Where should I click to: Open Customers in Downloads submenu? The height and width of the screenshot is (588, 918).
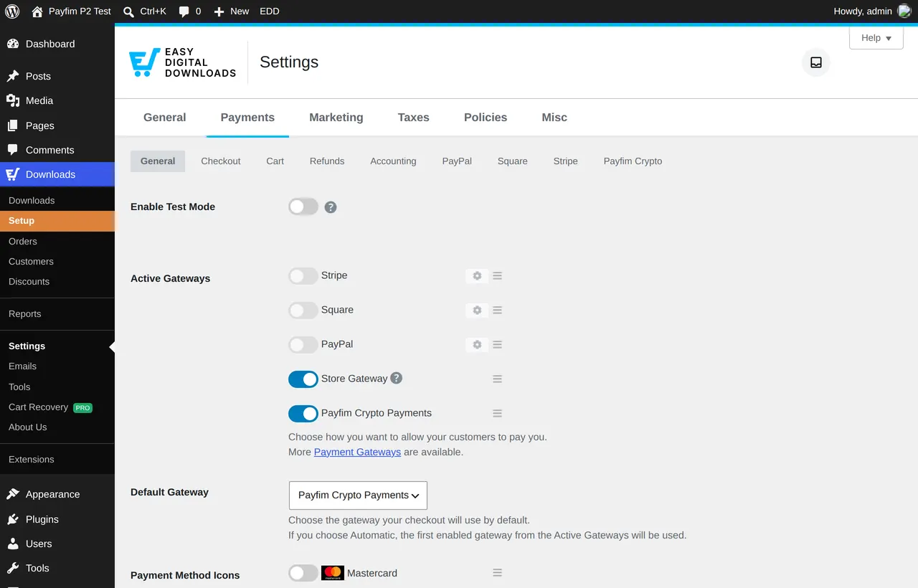[x=57, y=262]
